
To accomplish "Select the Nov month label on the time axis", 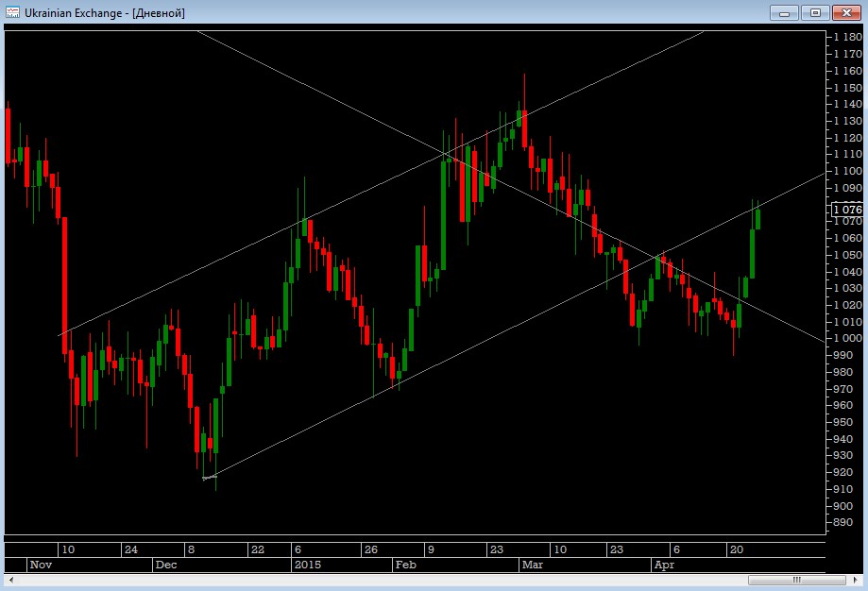I will [x=41, y=565].
